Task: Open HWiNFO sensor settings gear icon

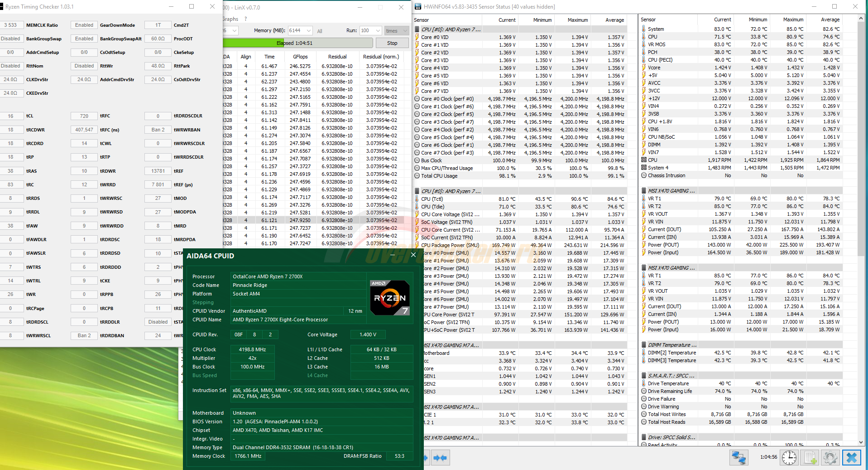Action: (x=830, y=458)
